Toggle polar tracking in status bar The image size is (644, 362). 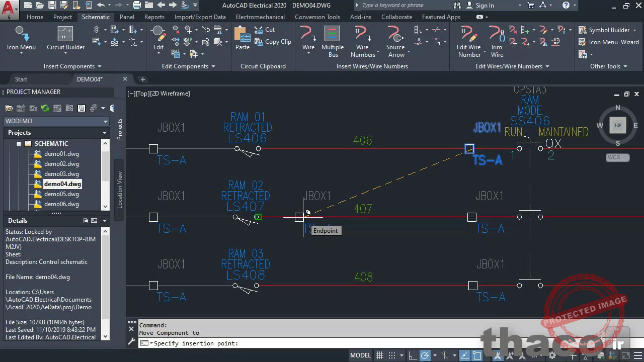[425, 355]
